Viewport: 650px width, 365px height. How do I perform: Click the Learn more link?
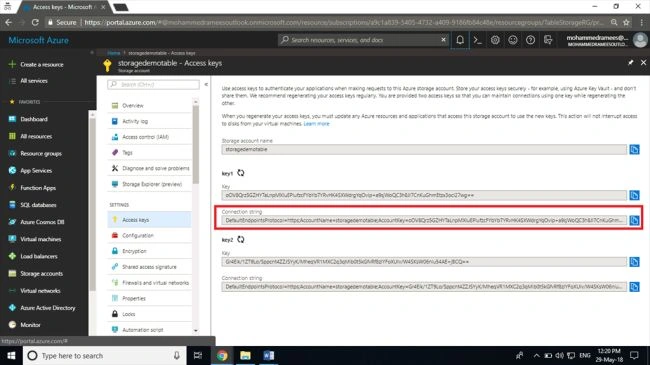tap(316, 124)
